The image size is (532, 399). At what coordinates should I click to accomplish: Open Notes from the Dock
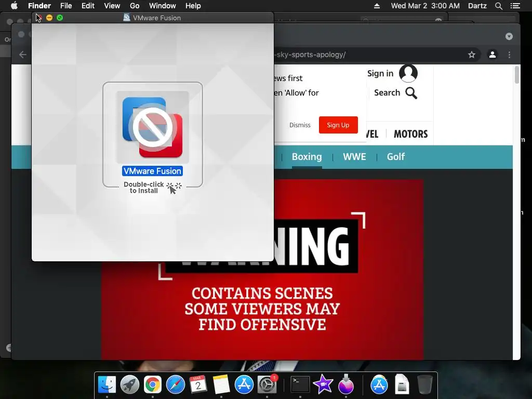(221, 385)
